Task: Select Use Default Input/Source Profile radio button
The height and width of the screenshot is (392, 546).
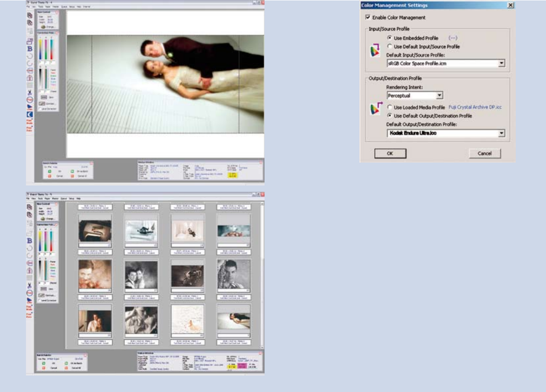Action: pos(389,46)
